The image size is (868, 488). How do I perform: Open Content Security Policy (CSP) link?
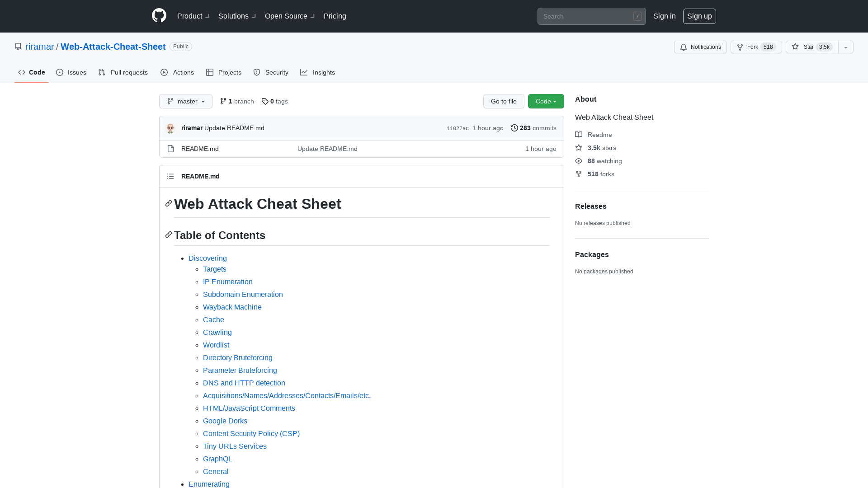pos(251,433)
